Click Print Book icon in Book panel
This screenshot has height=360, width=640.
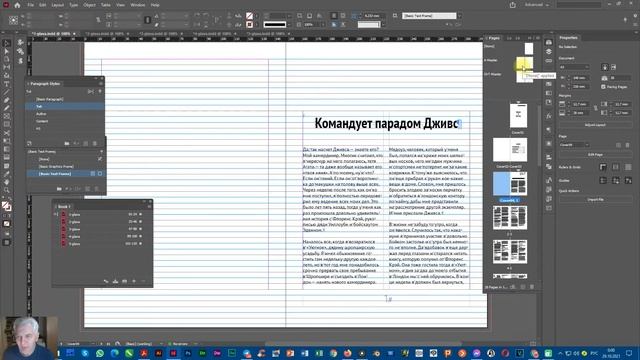124,281
